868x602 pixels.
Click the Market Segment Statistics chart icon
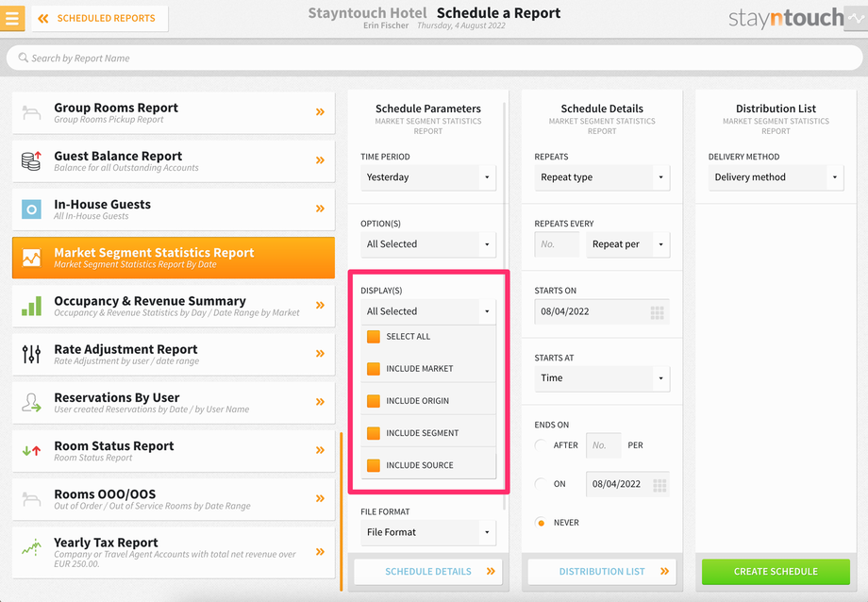[31, 258]
